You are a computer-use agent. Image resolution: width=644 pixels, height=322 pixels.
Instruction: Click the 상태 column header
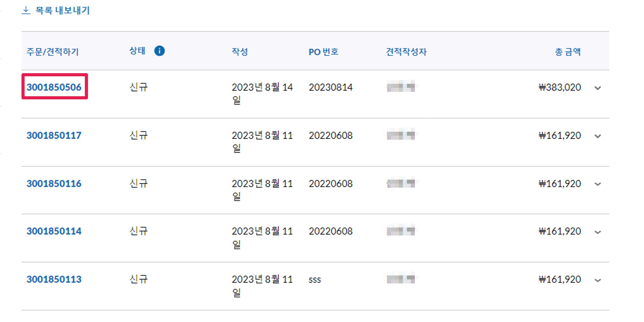point(137,51)
